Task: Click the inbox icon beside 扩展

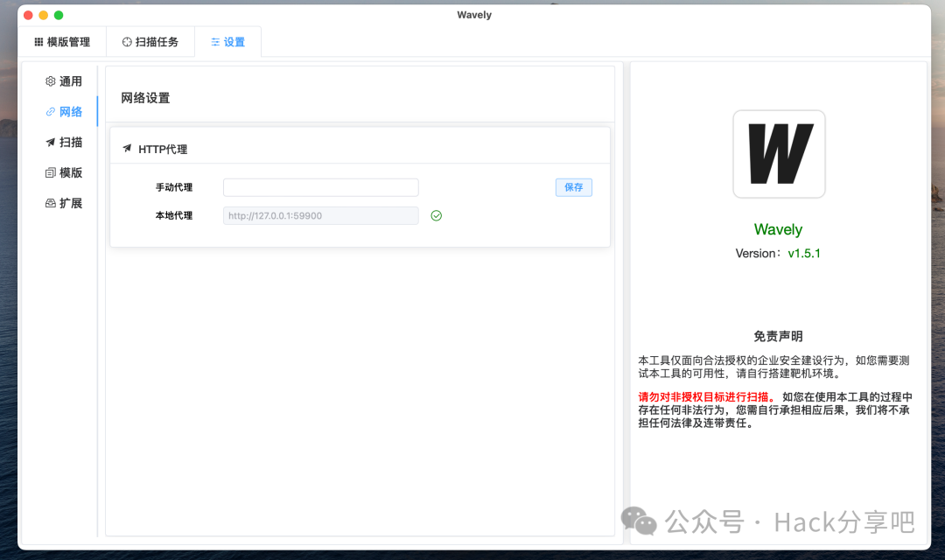Action: click(51, 203)
